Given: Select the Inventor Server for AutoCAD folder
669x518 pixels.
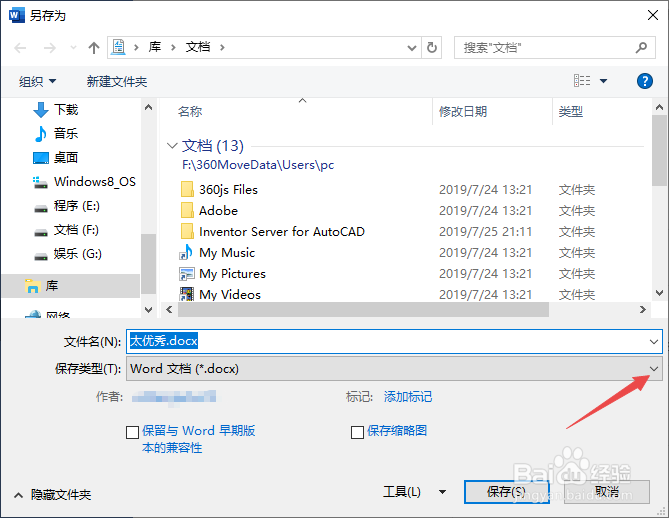Looking at the screenshot, I should (282, 232).
